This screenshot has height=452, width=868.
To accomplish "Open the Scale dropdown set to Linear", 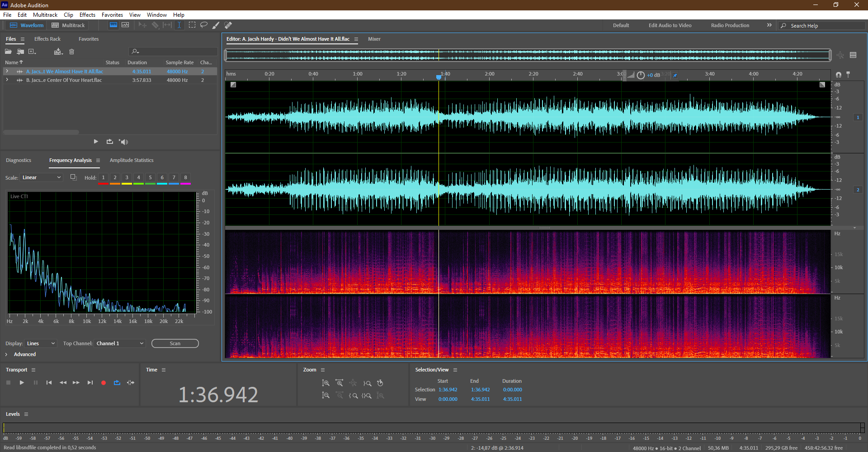I will click(x=41, y=177).
